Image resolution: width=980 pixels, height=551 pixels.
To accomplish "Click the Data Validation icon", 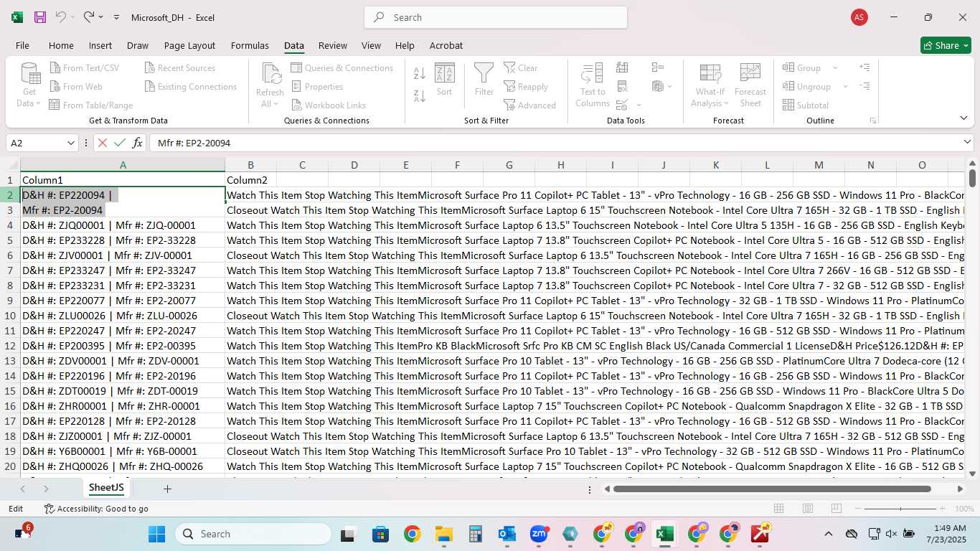I will coord(622,105).
